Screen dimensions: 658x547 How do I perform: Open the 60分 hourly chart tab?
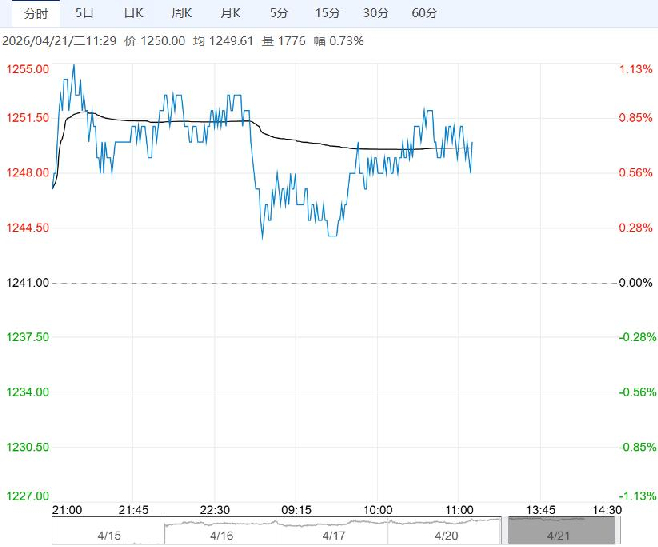click(x=424, y=13)
